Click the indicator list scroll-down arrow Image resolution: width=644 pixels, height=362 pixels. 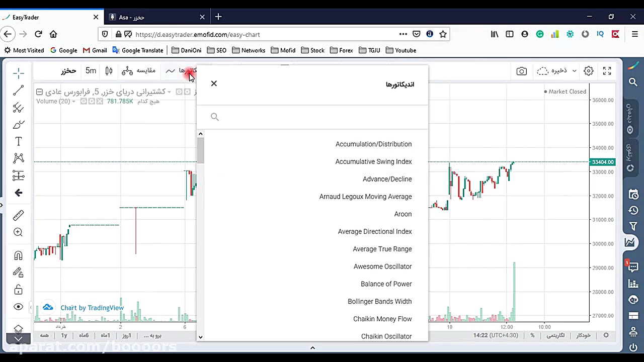pos(201,337)
